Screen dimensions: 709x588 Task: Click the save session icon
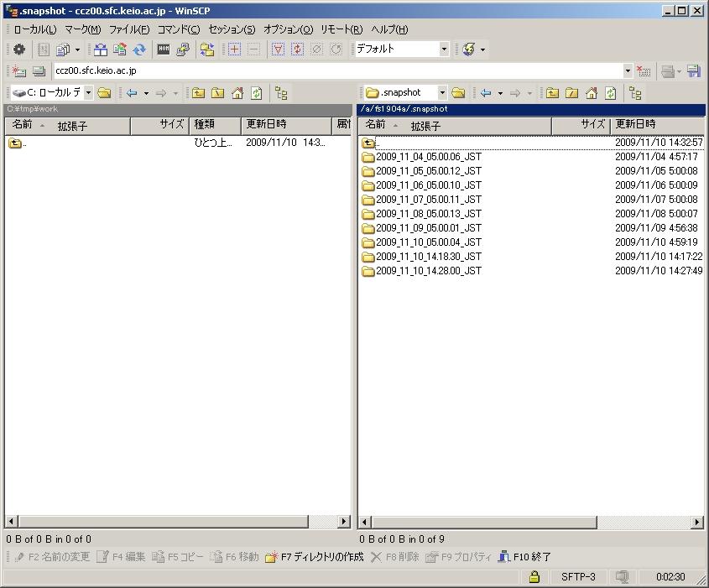click(693, 71)
